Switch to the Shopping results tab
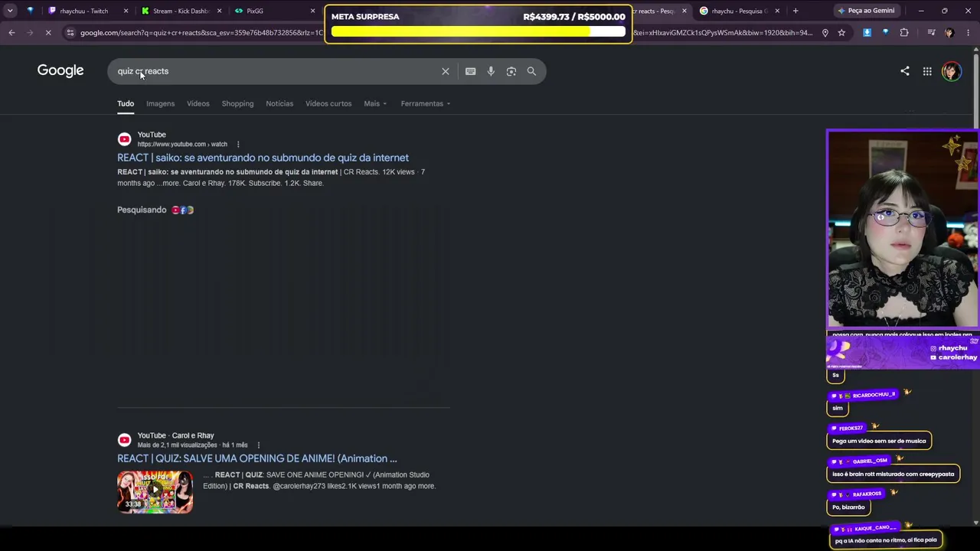Viewport: 980px width, 551px height. (x=237, y=103)
